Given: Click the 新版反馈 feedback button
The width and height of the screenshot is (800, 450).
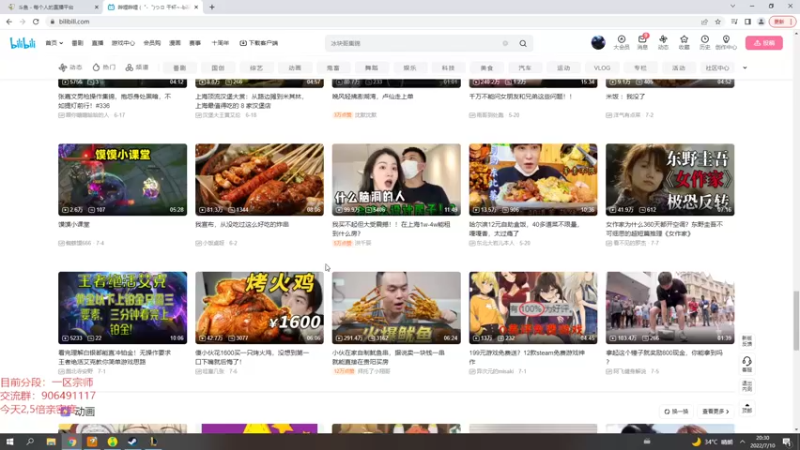Looking at the screenshot, I should click(x=747, y=341).
